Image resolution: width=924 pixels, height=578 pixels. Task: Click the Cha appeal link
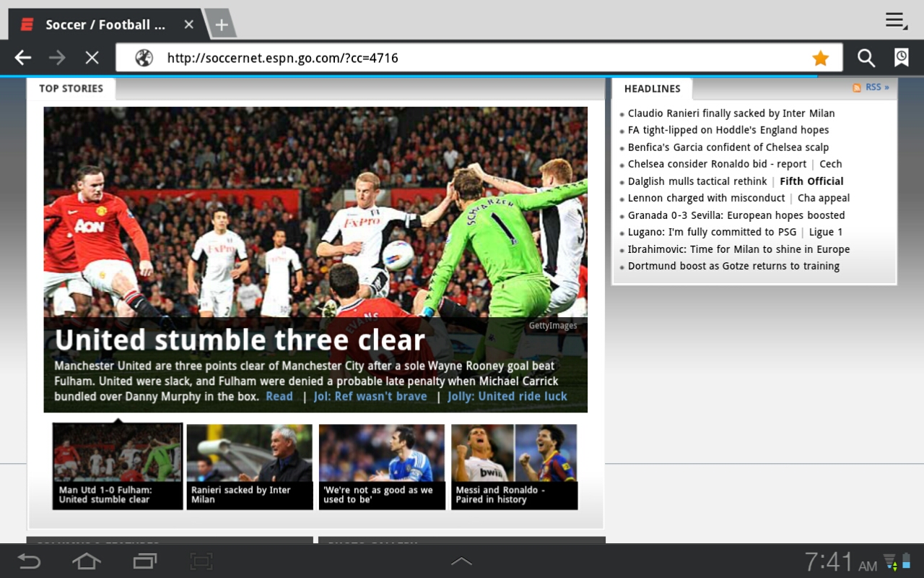824,198
